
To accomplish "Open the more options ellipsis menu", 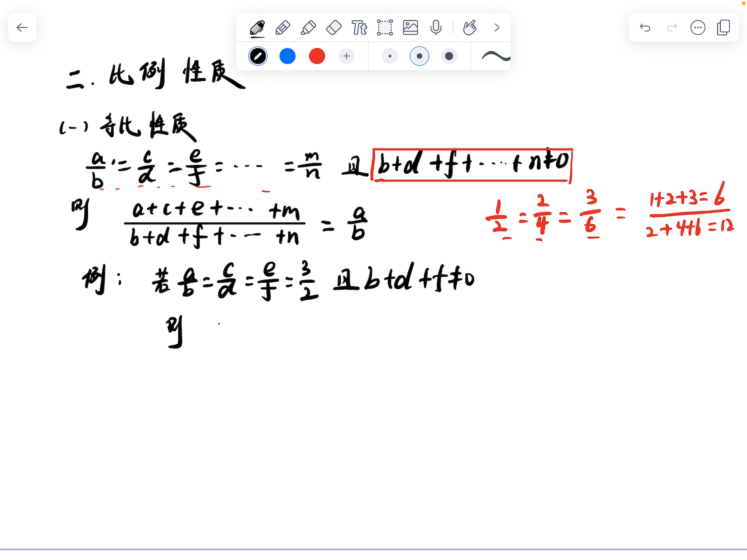I will [698, 28].
